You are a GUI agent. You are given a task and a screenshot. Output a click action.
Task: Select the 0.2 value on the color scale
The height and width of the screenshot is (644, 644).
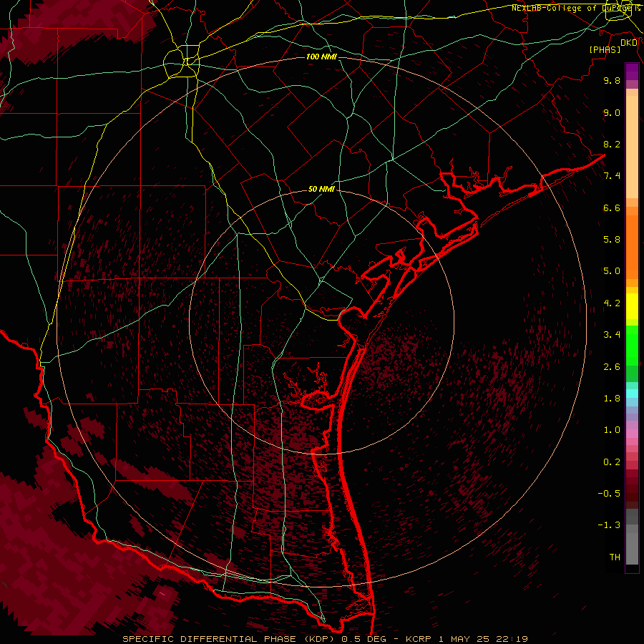pos(612,462)
